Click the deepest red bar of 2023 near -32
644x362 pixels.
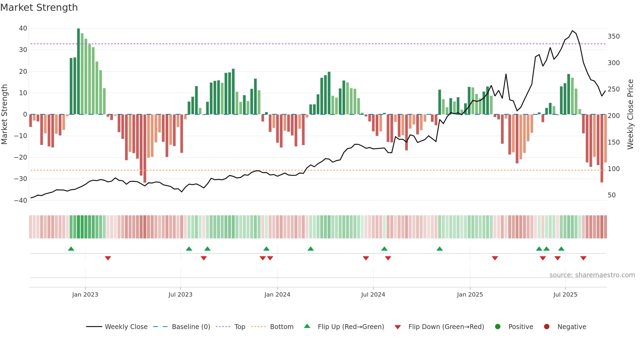pos(145,149)
